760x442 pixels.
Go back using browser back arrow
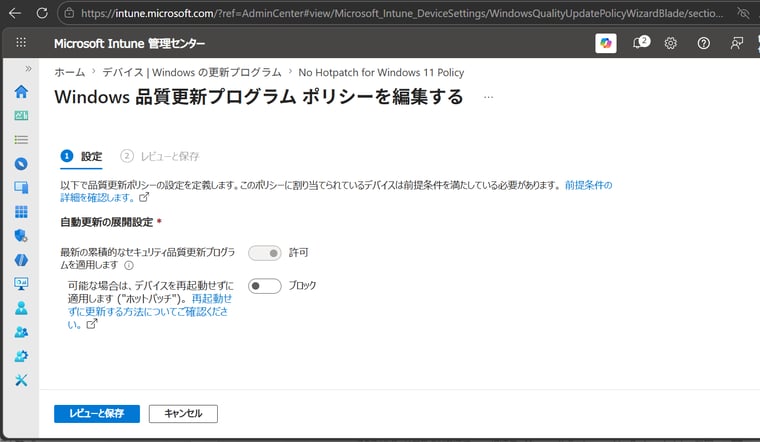(15, 13)
